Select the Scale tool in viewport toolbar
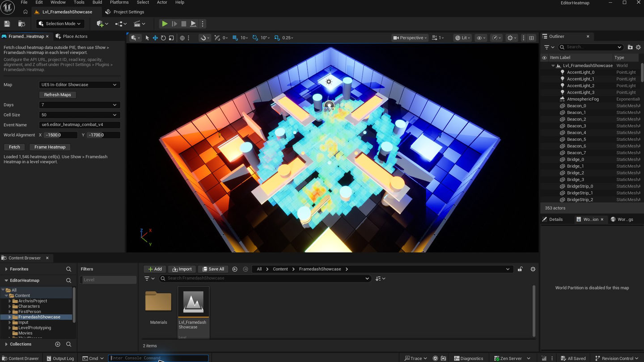Viewport: 644px width, 362px height. pos(171,38)
